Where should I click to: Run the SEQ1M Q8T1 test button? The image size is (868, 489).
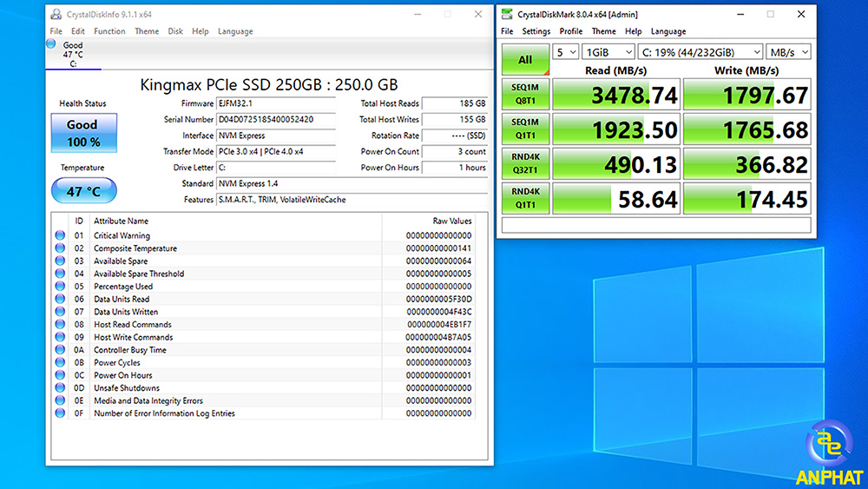pos(525,94)
